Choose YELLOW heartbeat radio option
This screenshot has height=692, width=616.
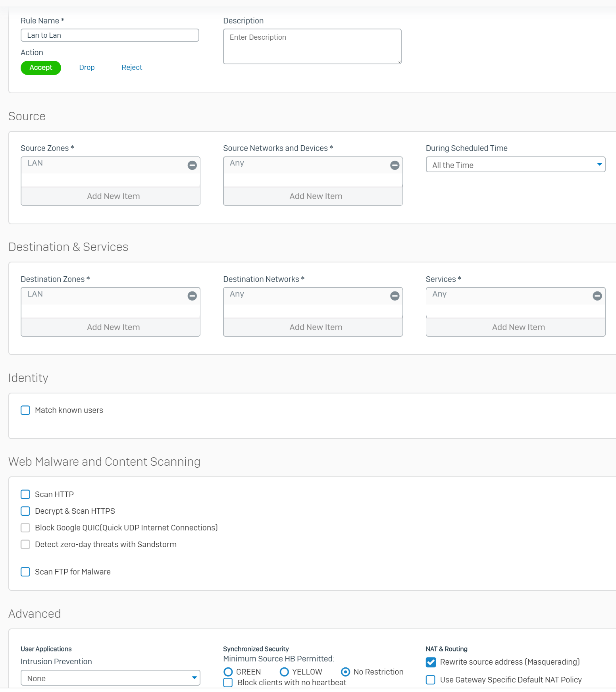point(284,672)
